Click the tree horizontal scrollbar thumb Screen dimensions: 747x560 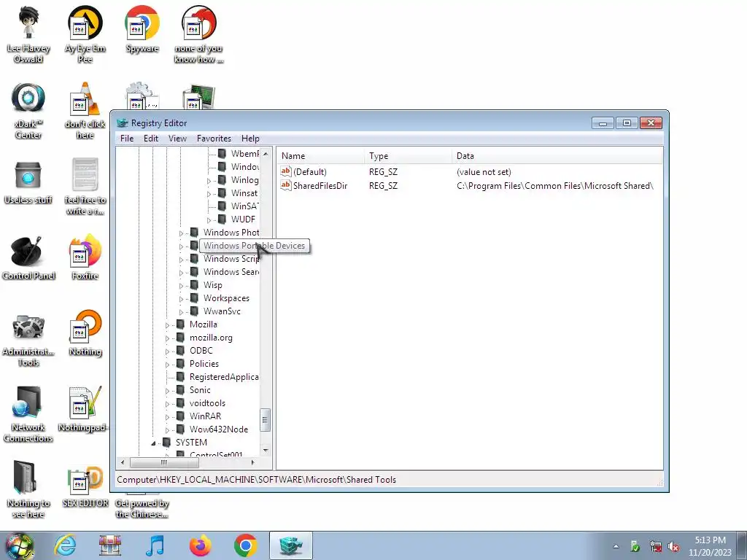point(164,462)
